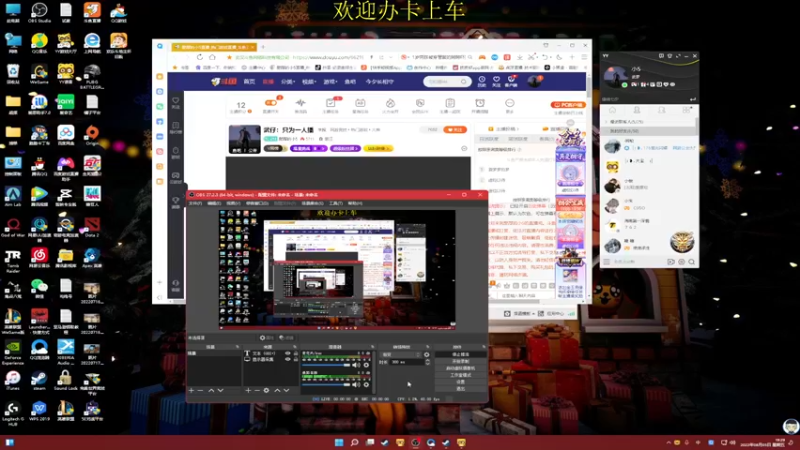800x450 pixels.
Task: Open the audio waveform icon in streamer toolbar
Action: pos(301,105)
